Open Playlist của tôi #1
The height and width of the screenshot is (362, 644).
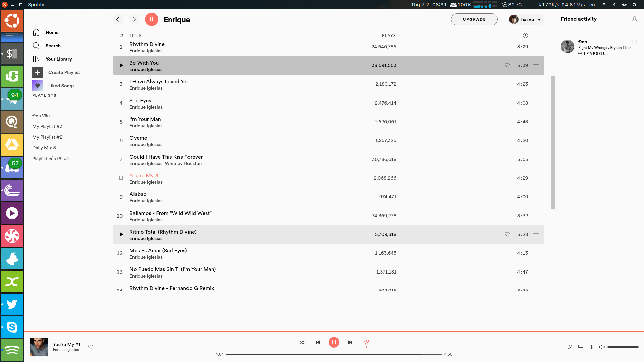(50, 159)
